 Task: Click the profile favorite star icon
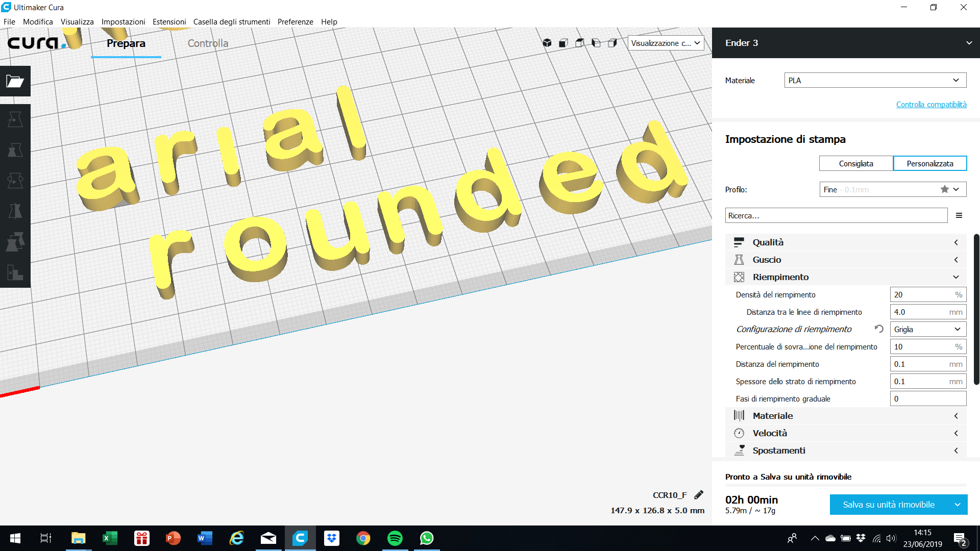[x=945, y=189]
